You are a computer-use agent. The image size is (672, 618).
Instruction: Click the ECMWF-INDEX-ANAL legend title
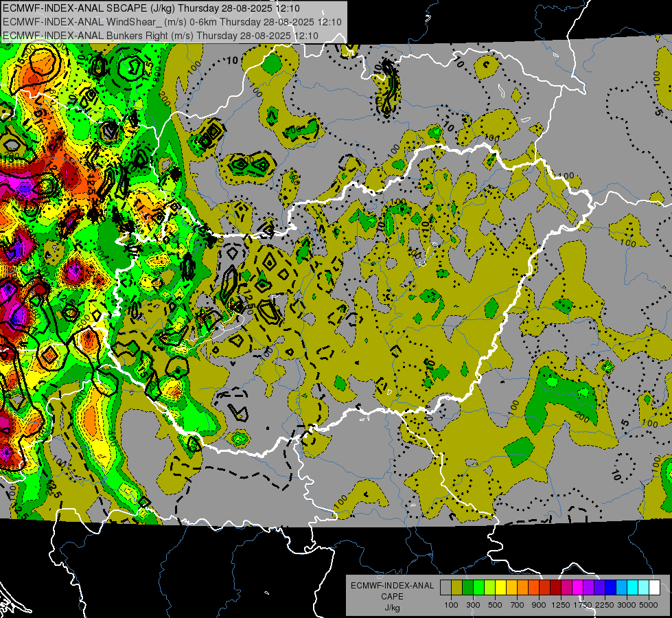(392, 586)
